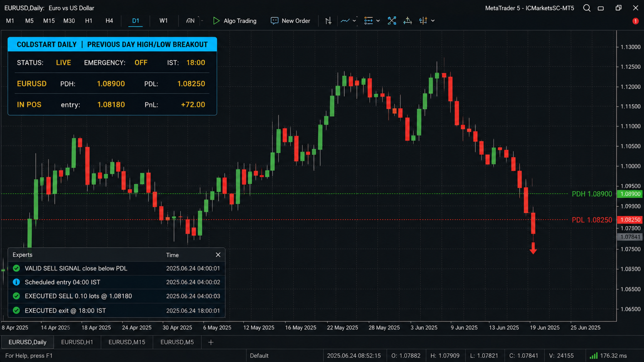Open the EURUSD,M15 chart tab
644x362 pixels.
127,342
